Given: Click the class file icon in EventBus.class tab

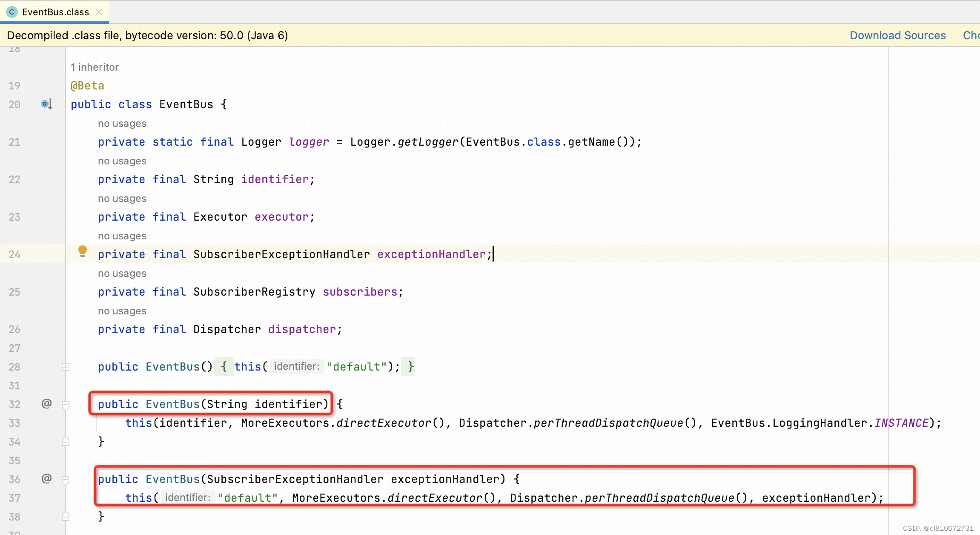Looking at the screenshot, I should tap(12, 12).
